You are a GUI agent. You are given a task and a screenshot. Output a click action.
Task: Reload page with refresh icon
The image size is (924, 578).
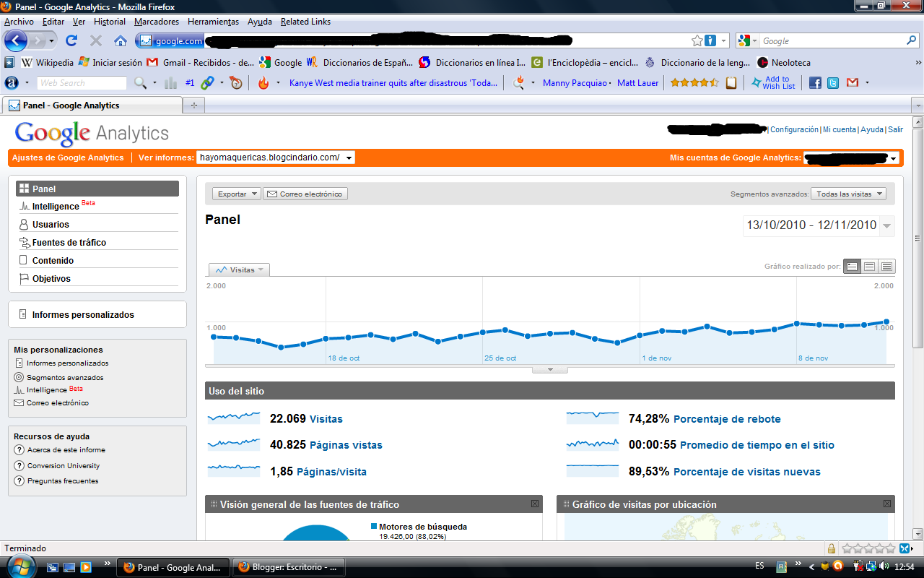71,40
